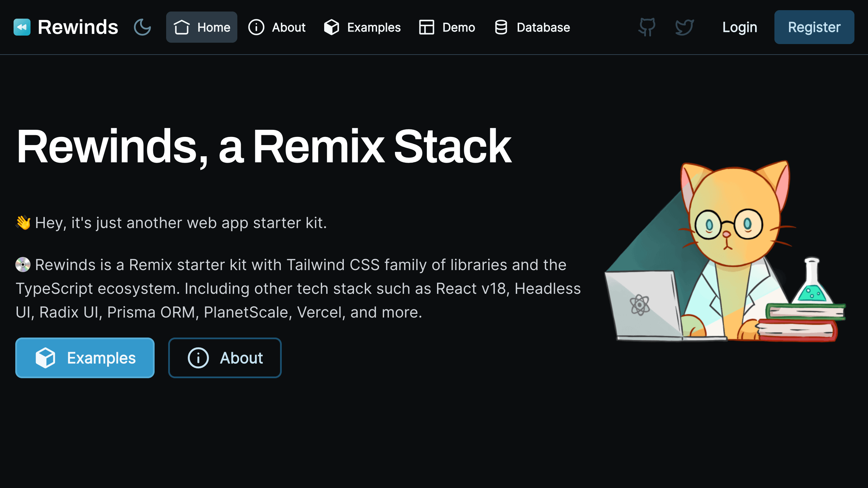
Task: Open the Home navigation tab
Action: coord(214,27)
